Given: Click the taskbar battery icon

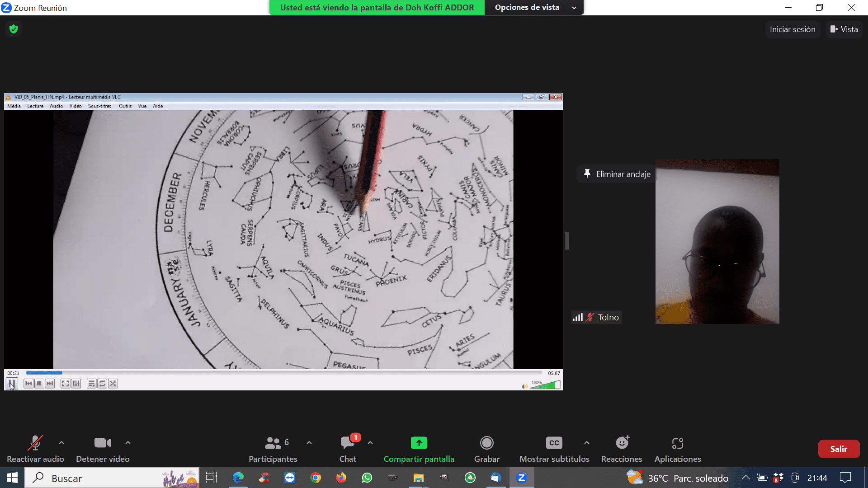Looking at the screenshot, I should click(x=762, y=478).
